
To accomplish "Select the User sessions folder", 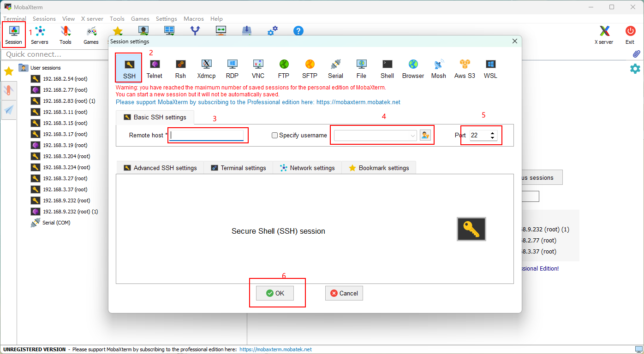I will [40, 68].
